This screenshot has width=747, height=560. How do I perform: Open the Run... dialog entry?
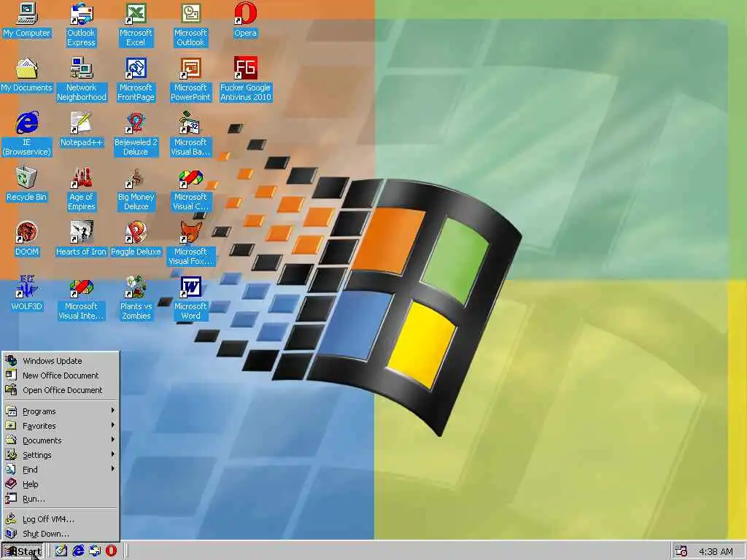point(61,499)
